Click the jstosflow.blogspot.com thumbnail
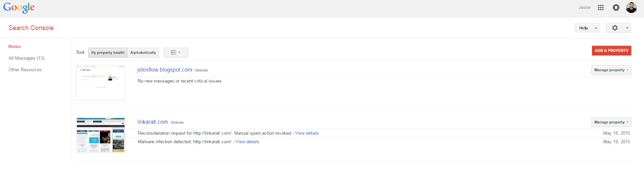Screen dimensions: 644x178 pyautogui.click(x=101, y=83)
